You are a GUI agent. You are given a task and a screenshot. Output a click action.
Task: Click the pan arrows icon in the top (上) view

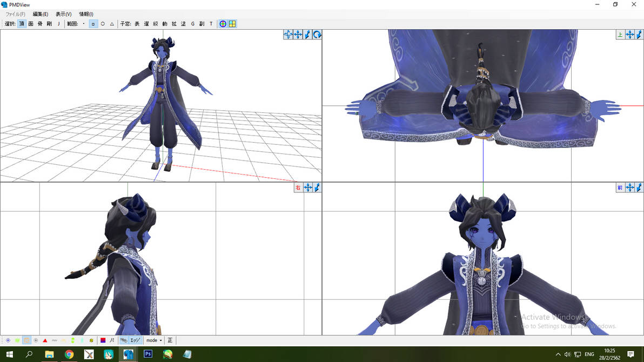tap(629, 35)
